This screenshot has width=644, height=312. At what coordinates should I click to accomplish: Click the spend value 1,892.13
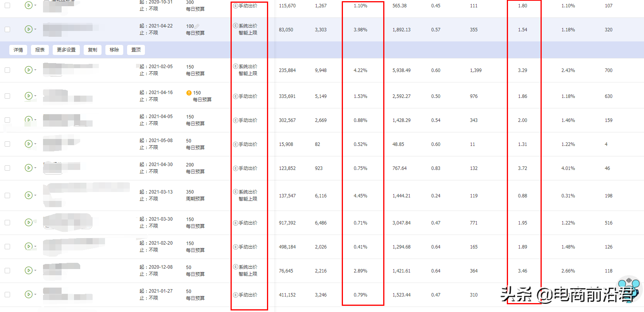[401, 30]
